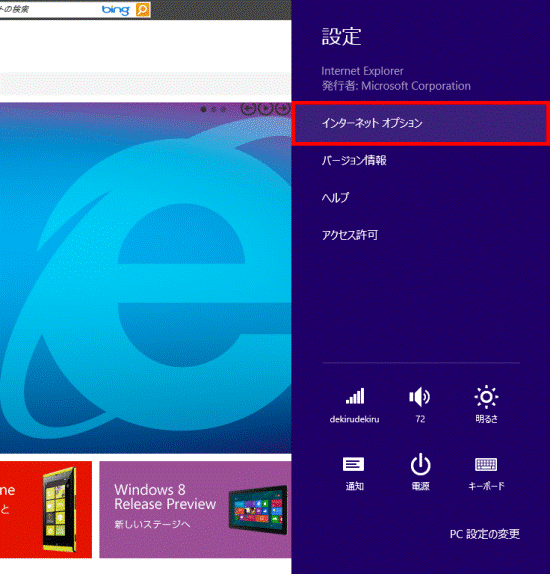550x574 pixels.
Task: Open the volume speaker icon showing 72
Action: coord(420,405)
